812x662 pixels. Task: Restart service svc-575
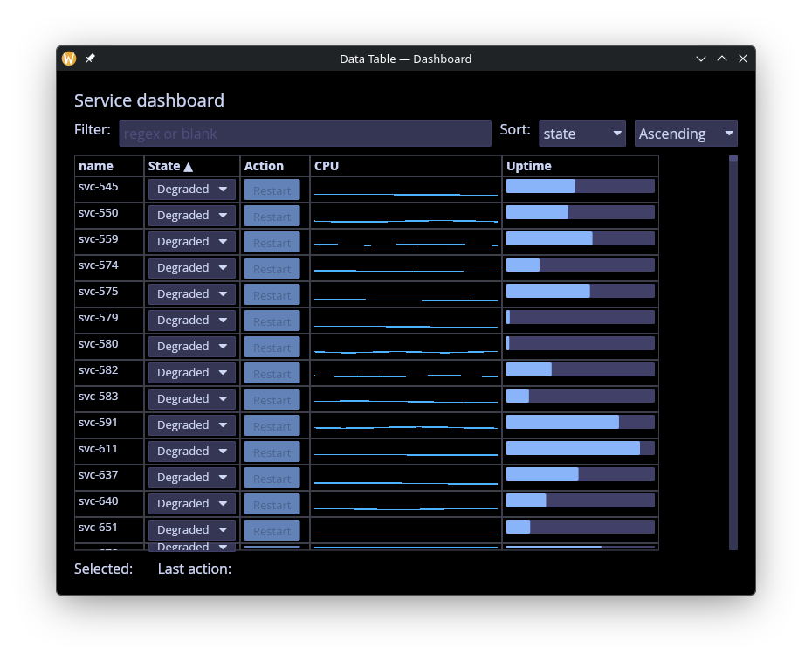tap(272, 294)
